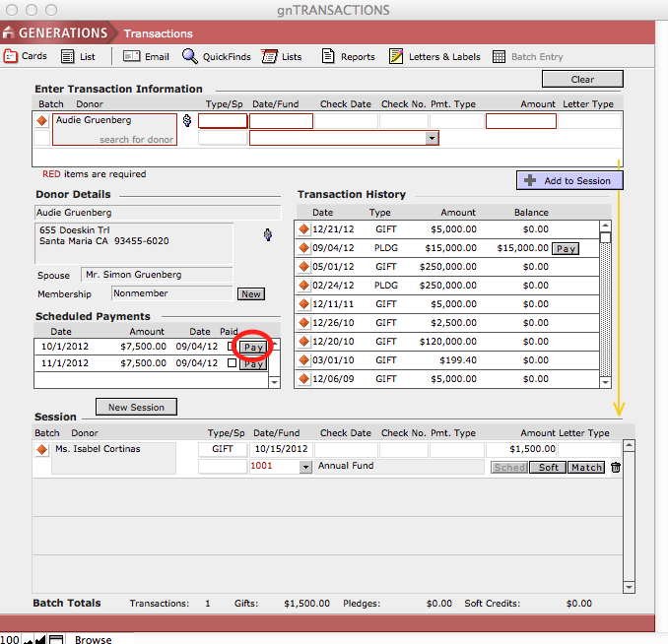
Task: Open the 1001 fund dropdown in Session
Action: [x=305, y=467]
